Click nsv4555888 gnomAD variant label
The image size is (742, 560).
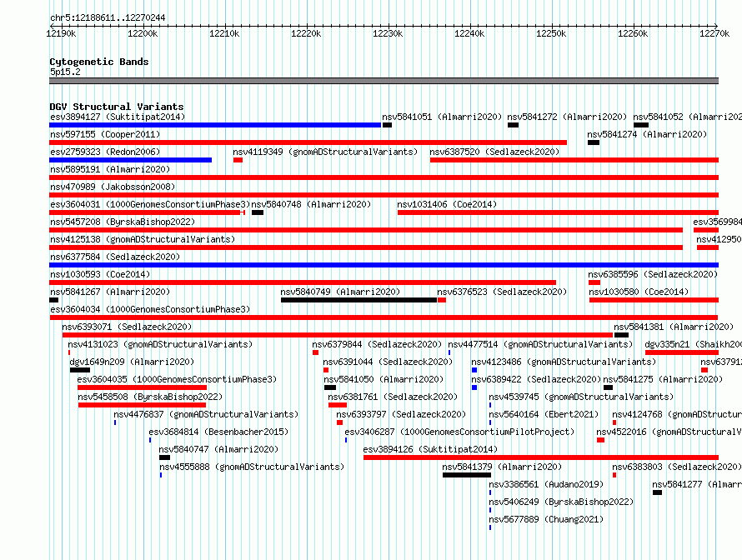252,467
